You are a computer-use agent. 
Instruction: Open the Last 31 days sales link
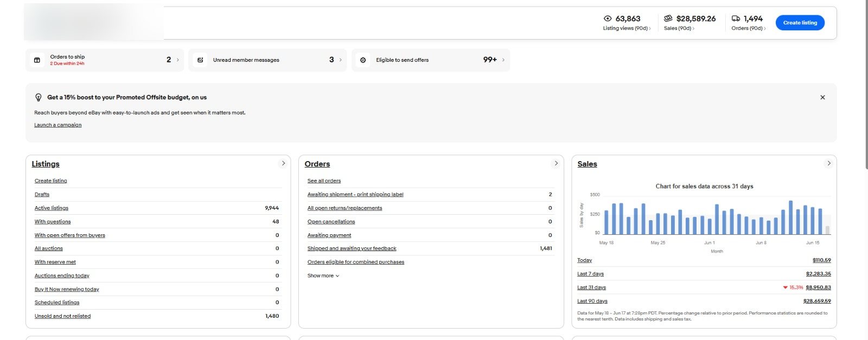click(591, 287)
